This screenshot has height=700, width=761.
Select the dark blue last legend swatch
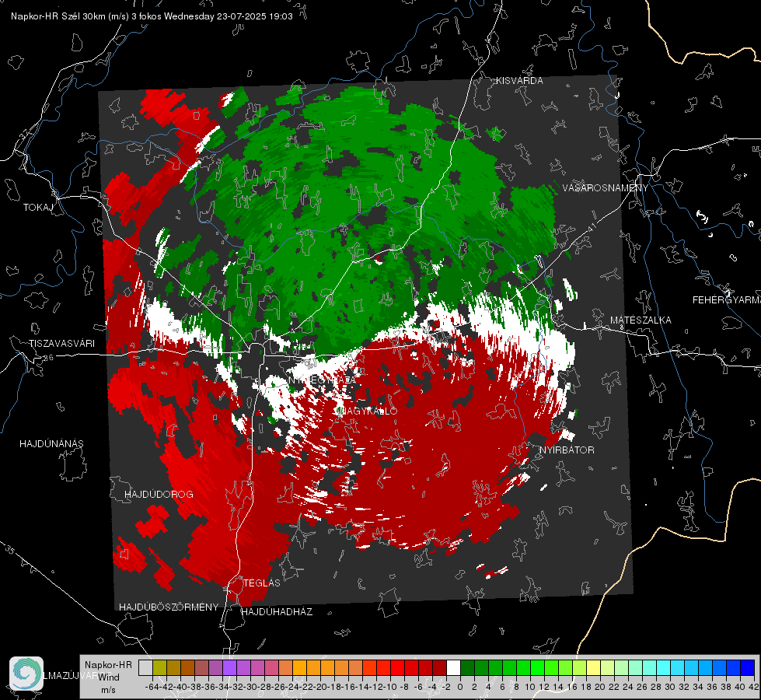point(748,667)
